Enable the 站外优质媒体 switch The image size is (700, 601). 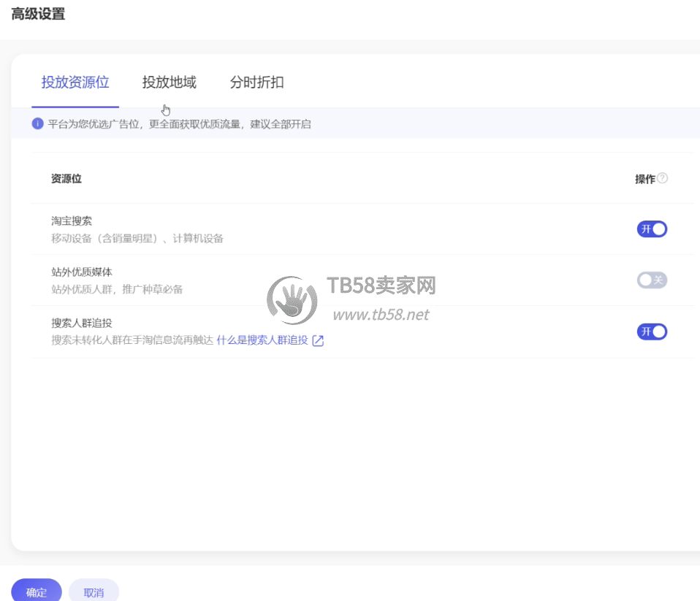point(652,280)
